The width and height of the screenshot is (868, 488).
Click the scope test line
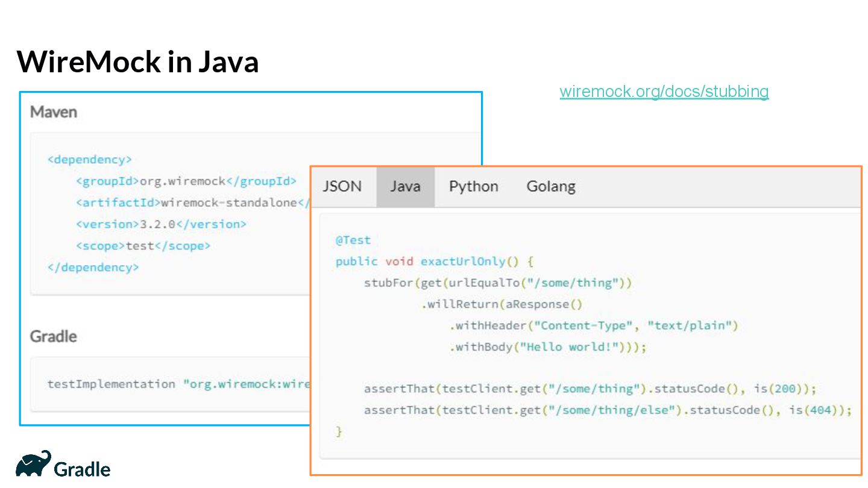pyautogui.click(x=143, y=246)
